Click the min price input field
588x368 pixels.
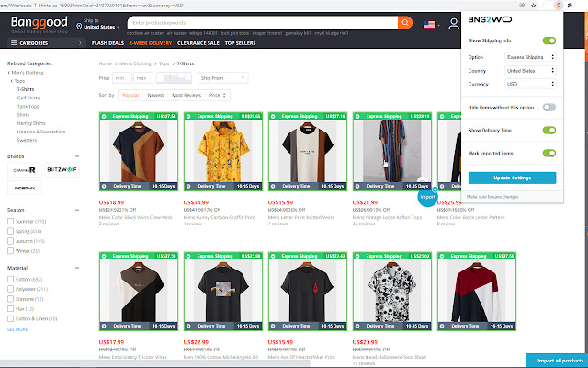click(x=122, y=78)
